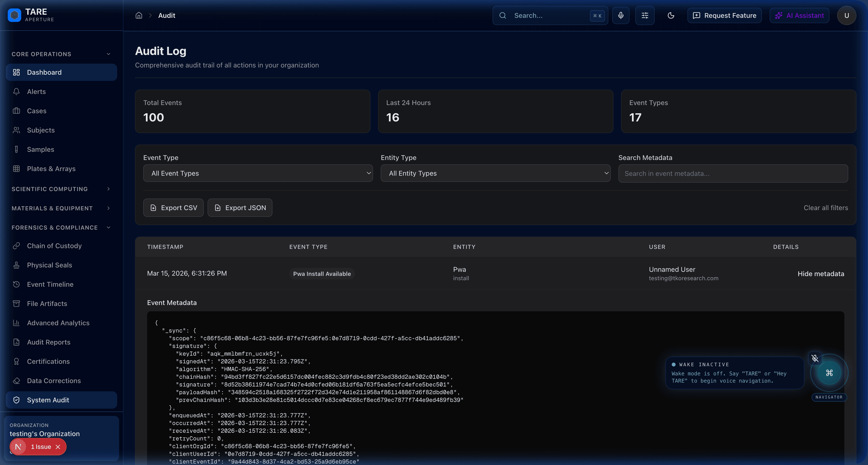Image resolution: width=868 pixels, height=465 pixels.
Task: Click the Export CSV button
Action: [173, 208]
